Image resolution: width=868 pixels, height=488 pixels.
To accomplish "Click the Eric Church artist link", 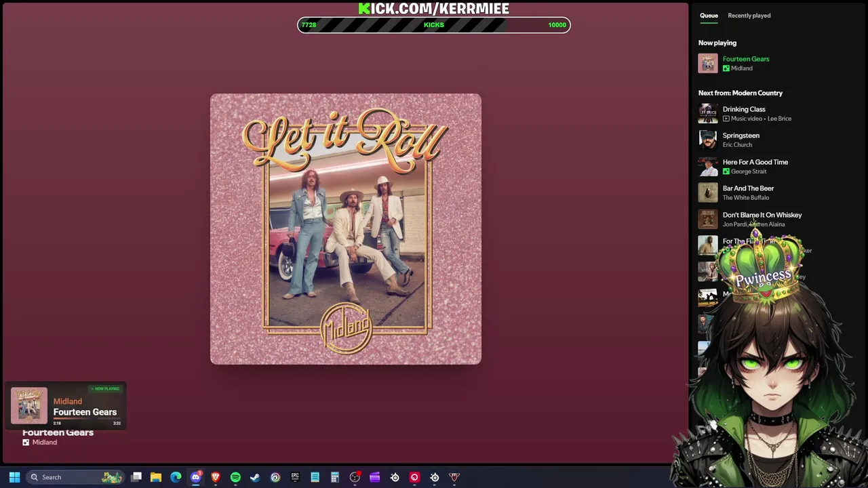I will pos(737,145).
